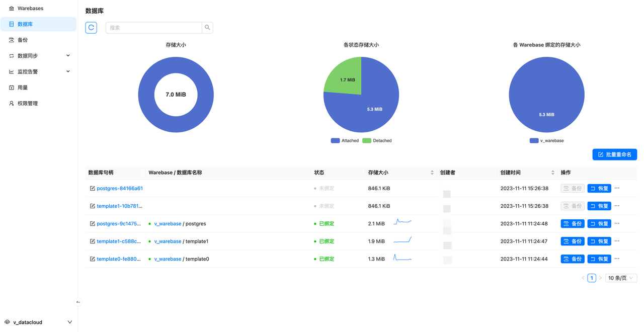This screenshot has height=332, width=644.
Task: Click the storage sparkline for template1-c588c
Action: coord(403,239)
